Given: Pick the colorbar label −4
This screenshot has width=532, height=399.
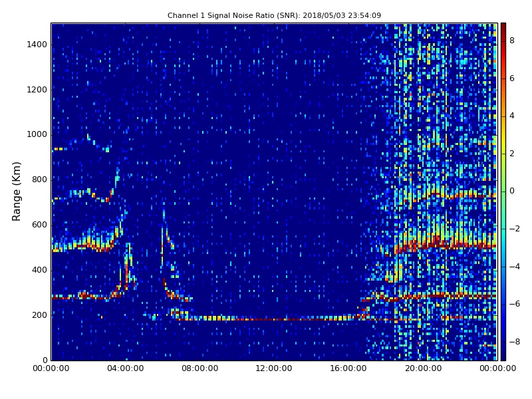Looking at the screenshot, I should tap(513, 266).
